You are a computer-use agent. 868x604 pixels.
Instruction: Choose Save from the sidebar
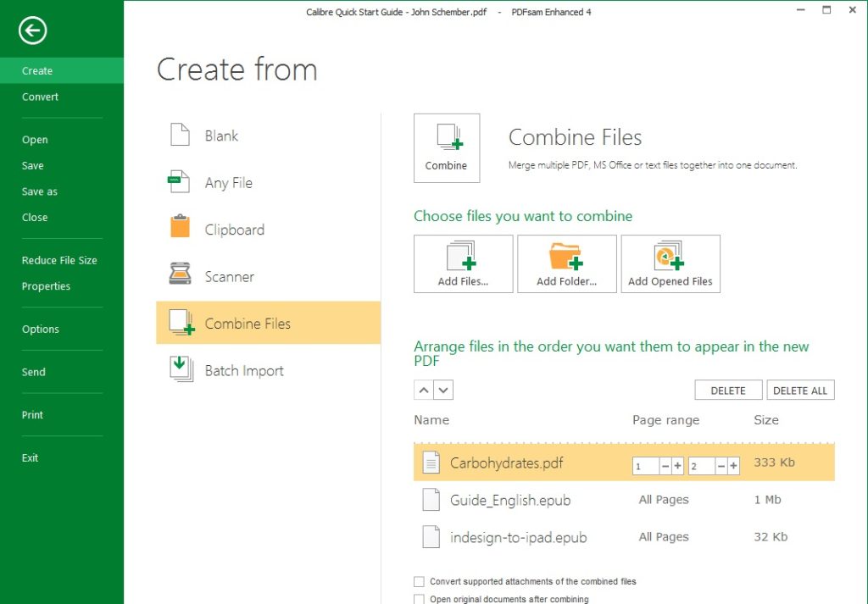tap(33, 165)
